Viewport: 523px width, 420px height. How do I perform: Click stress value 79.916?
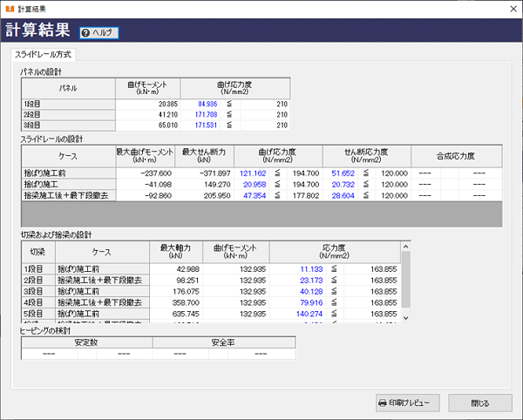(x=311, y=302)
